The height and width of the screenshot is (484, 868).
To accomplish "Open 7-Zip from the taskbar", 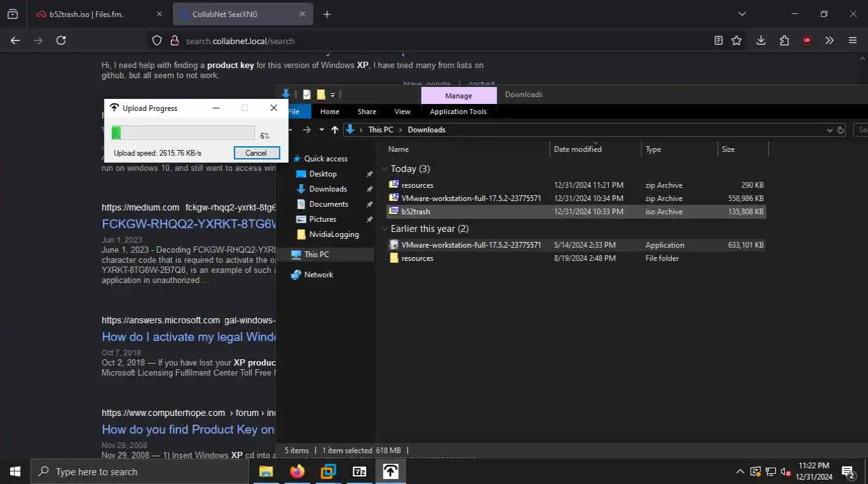I will (360, 471).
